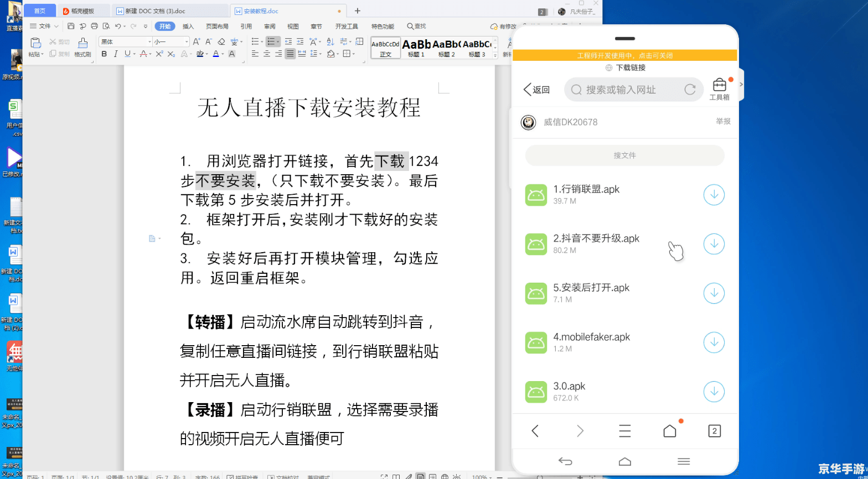Click the 查找 search button
868x479 pixels.
[416, 26]
